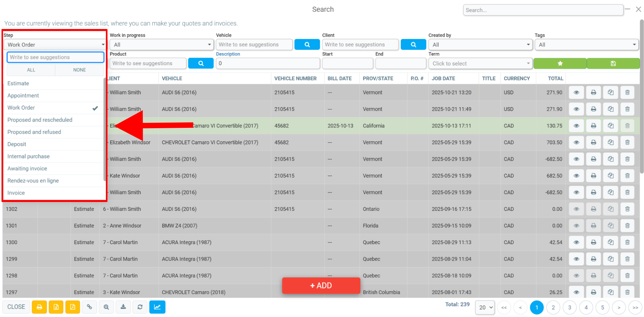
Task: Export the list as PDF
Action: [x=73, y=307]
